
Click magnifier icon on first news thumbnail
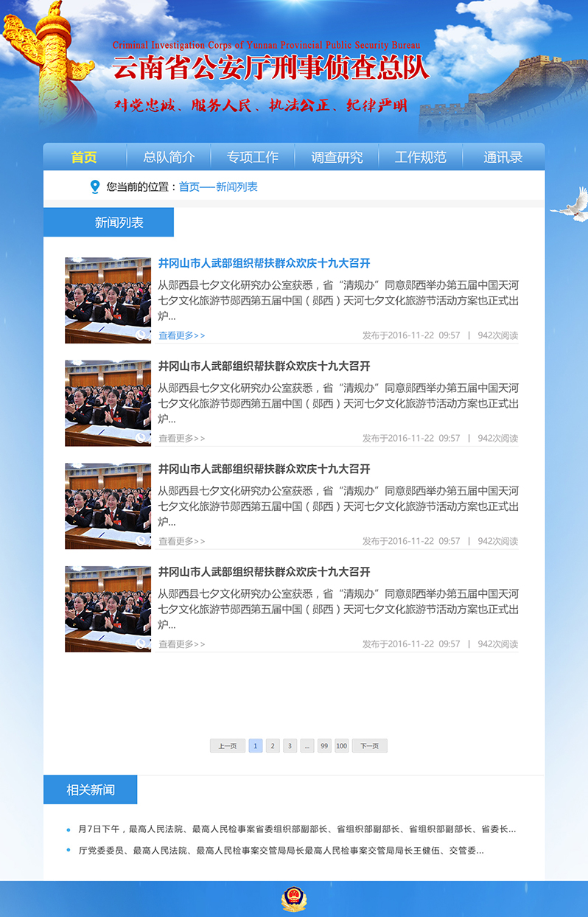point(141,335)
